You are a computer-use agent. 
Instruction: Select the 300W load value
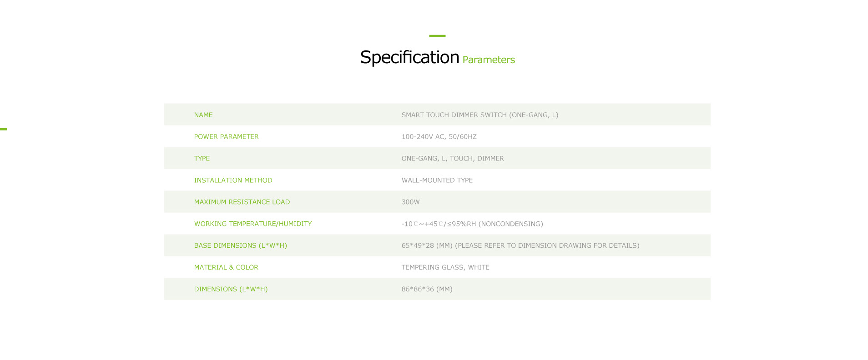[411, 202]
